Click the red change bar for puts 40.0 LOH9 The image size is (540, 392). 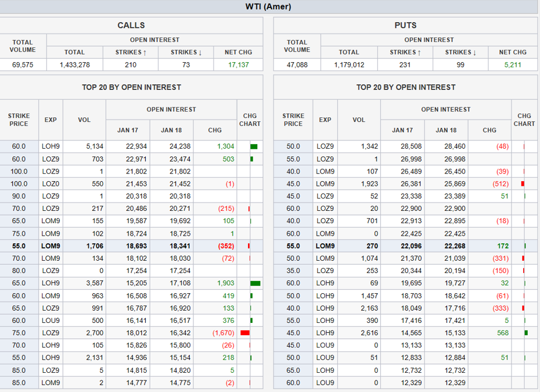tap(523, 308)
